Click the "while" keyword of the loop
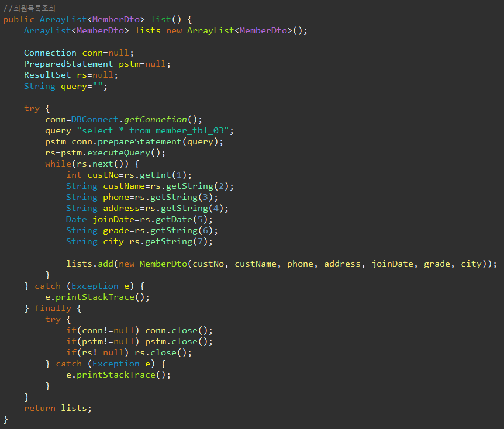504x429 pixels. click(x=58, y=164)
